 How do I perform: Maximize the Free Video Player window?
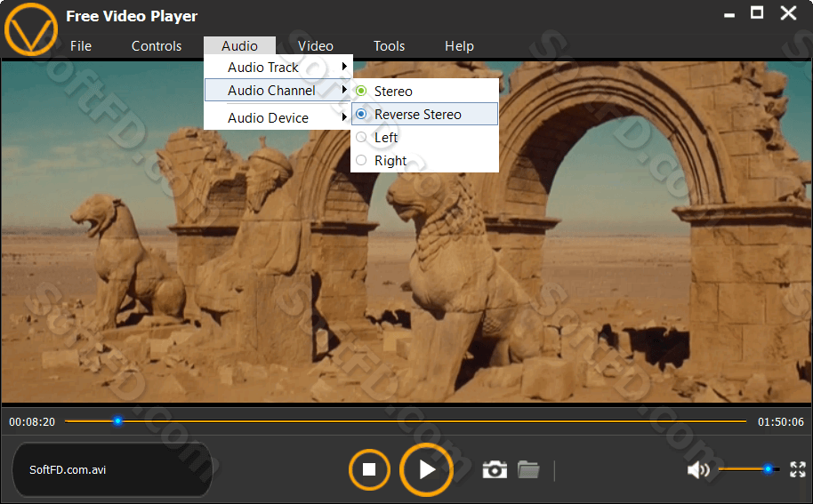click(757, 13)
